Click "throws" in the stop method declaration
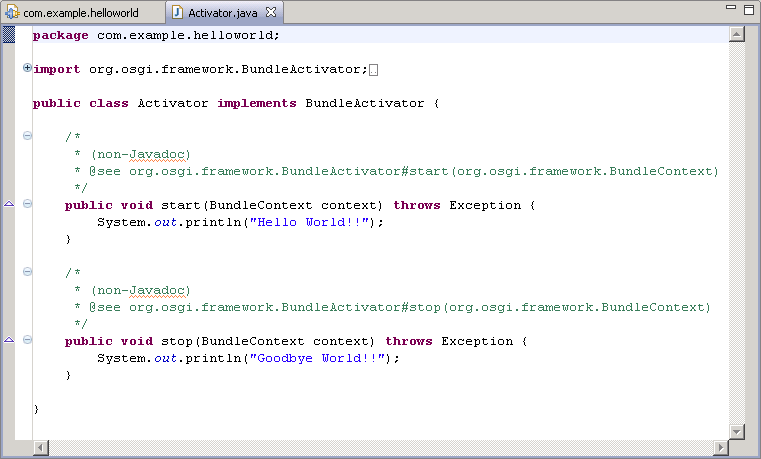This screenshot has height=459, width=761. coord(409,341)
